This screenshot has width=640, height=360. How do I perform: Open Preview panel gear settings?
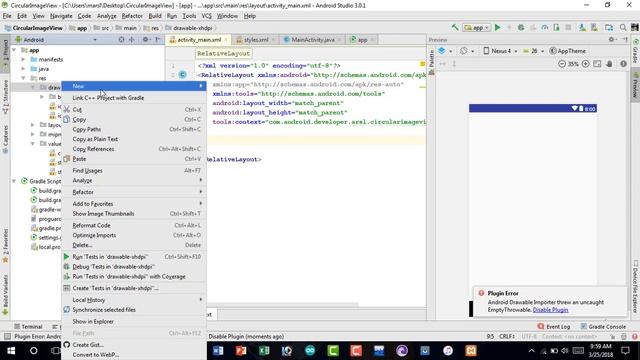612,40
